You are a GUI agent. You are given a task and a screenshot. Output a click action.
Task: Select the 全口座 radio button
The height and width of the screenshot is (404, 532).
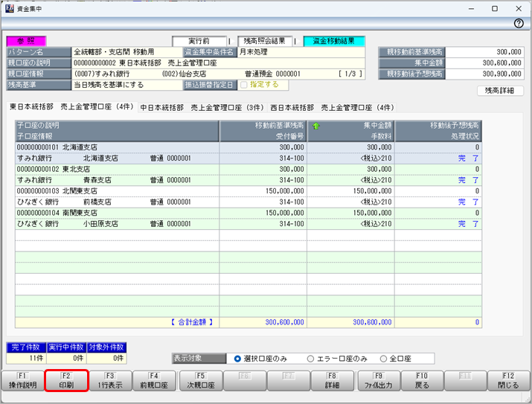(x=383, y=359)
